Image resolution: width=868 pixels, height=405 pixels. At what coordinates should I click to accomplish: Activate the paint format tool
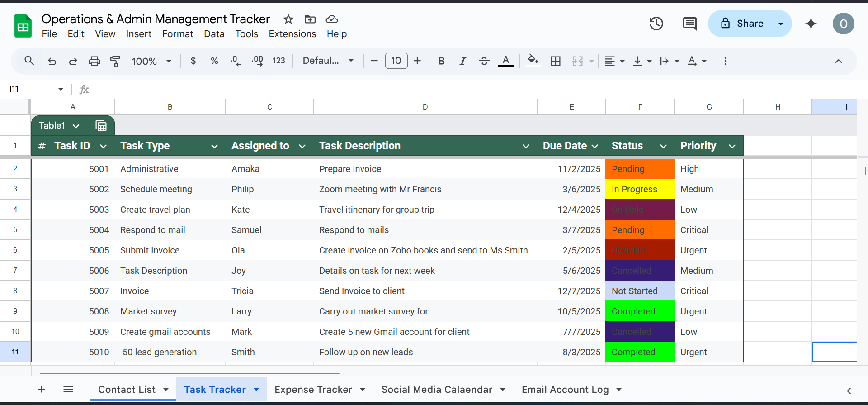pos(115,61)
